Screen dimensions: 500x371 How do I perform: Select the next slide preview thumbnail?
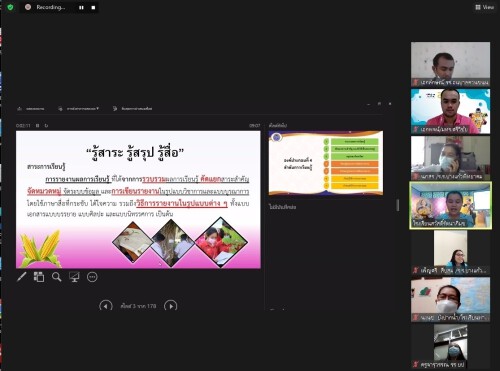326,163
